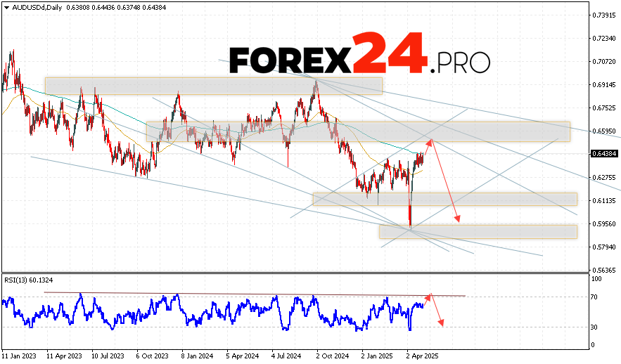Click the RSI scale value 70

coord(594,297)
